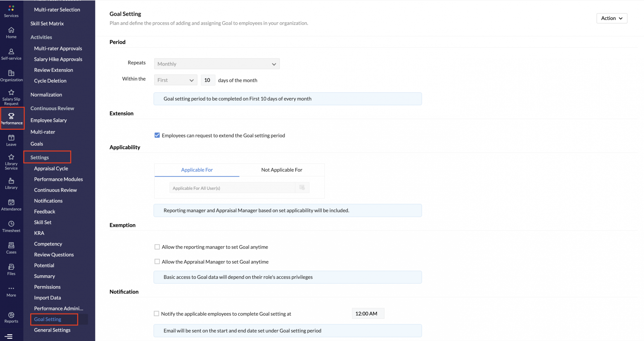Toggle sidebar collapse hamburger icon
Screen dimensions: 644x341
pos(9,336)
